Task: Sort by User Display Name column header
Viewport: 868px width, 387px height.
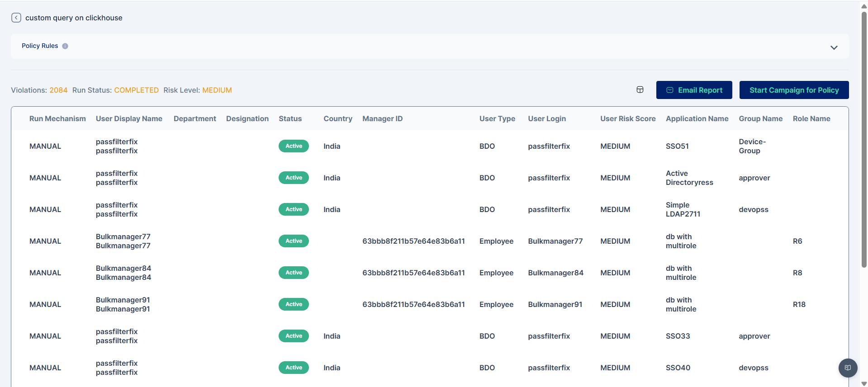Action: (129, 118)
